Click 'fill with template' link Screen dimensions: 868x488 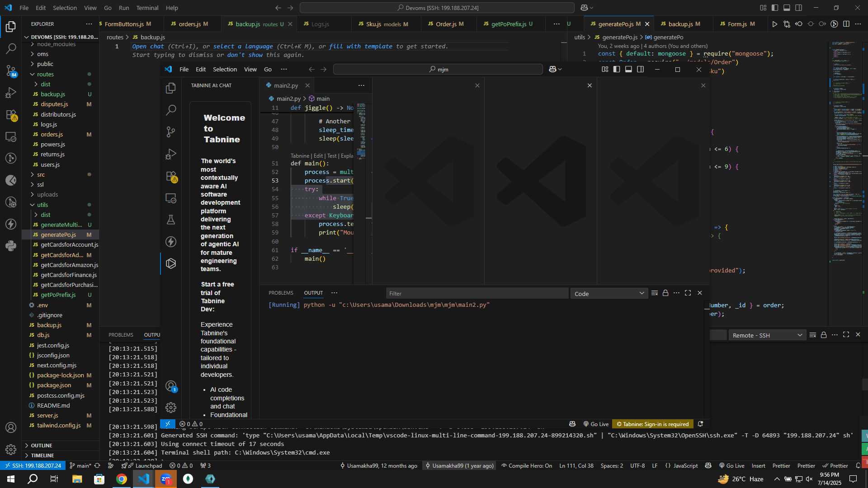click(x=360, y=46)
